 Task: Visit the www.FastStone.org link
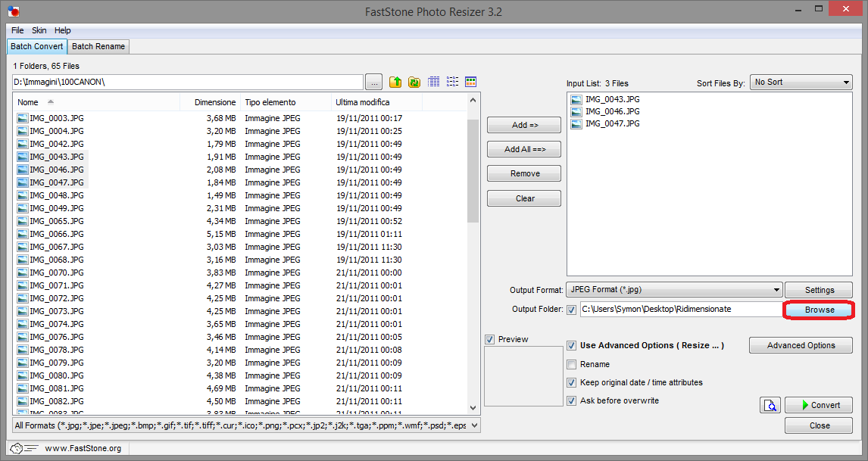(83, 448)
